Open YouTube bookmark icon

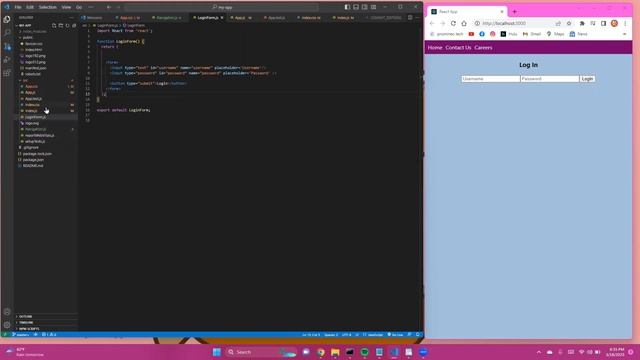point(471,34)
